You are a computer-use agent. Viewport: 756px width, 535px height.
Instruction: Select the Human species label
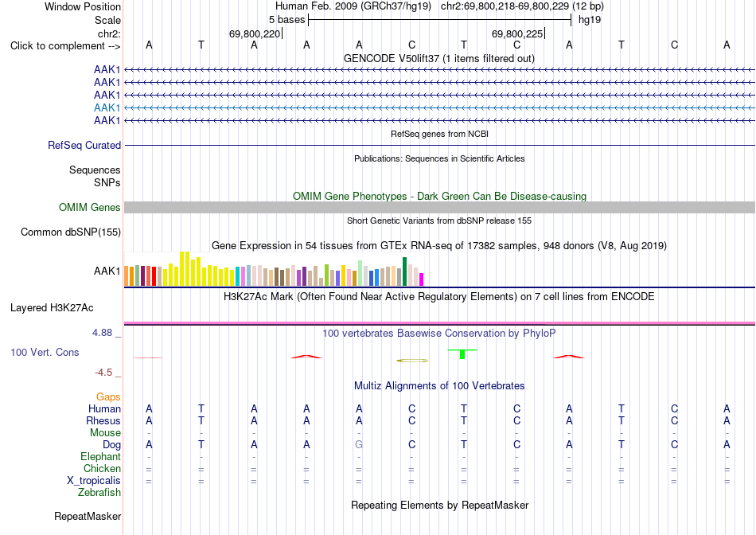(x=104, y=408)
